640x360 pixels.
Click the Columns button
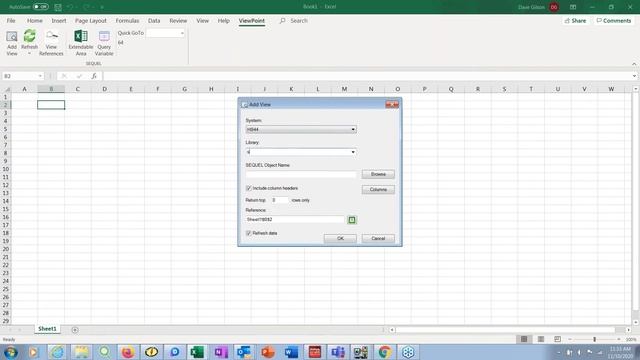click(378, 189)
